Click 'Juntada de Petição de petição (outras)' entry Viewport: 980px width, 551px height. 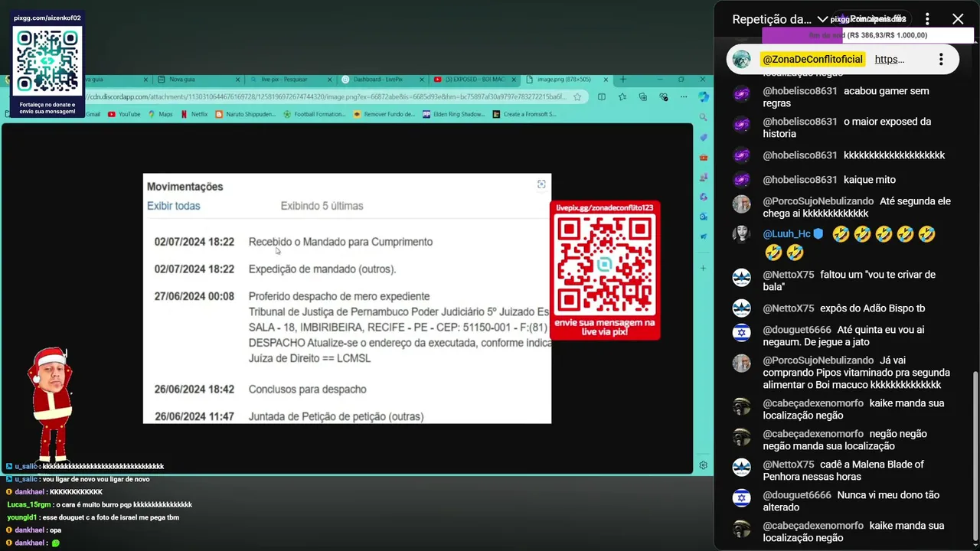pyautogui.click(x=336, y=417)
